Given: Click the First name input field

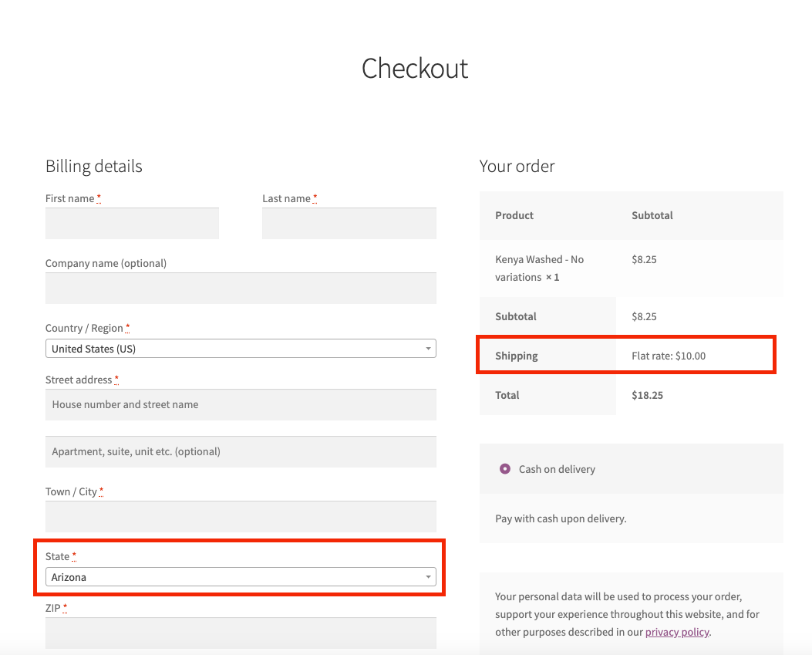Looking at the screenshot, I should pyautogui.click(x=132, y=223).
